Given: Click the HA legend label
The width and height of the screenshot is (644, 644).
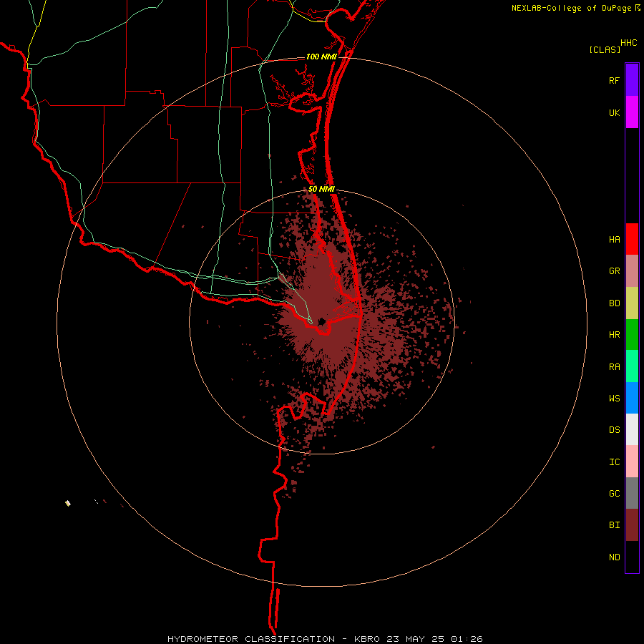Looking at the screenshot, I should click(x=614, y=240).
